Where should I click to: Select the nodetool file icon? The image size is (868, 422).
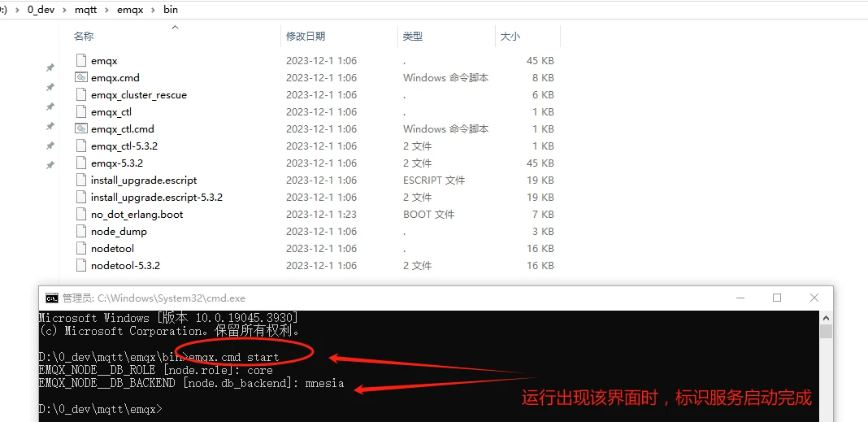click(x=80, y=249)
